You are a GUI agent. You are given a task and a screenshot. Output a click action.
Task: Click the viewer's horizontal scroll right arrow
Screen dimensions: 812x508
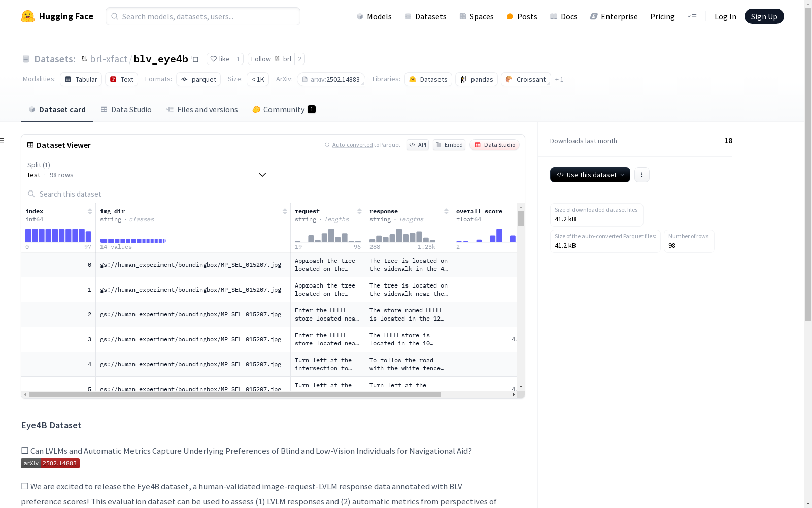click(x=514, y=394)
